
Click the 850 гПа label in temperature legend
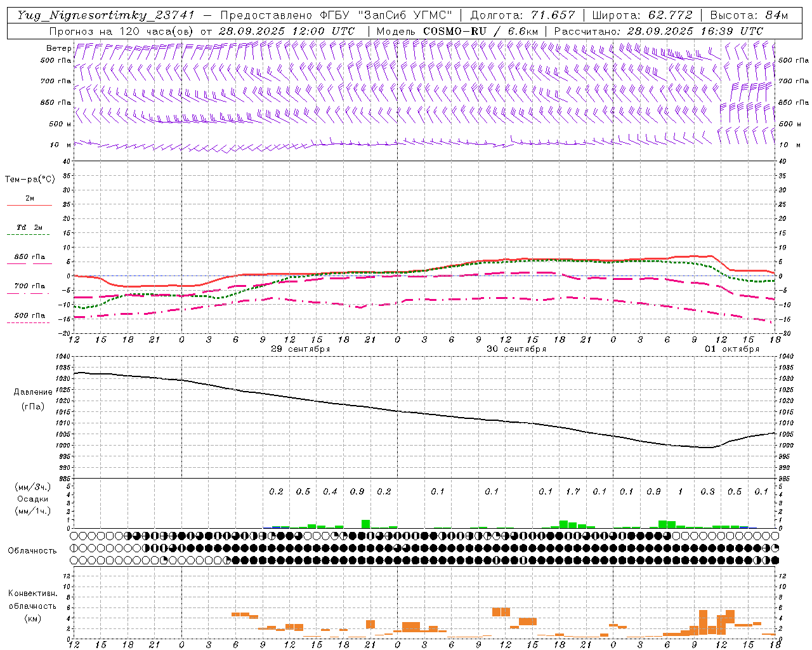click(29, 257)
